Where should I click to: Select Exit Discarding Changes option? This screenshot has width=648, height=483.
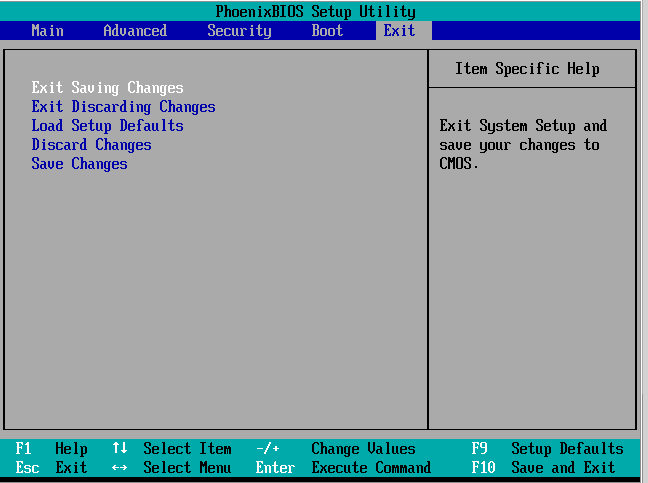pyautogui.click(x=124, y=107)
